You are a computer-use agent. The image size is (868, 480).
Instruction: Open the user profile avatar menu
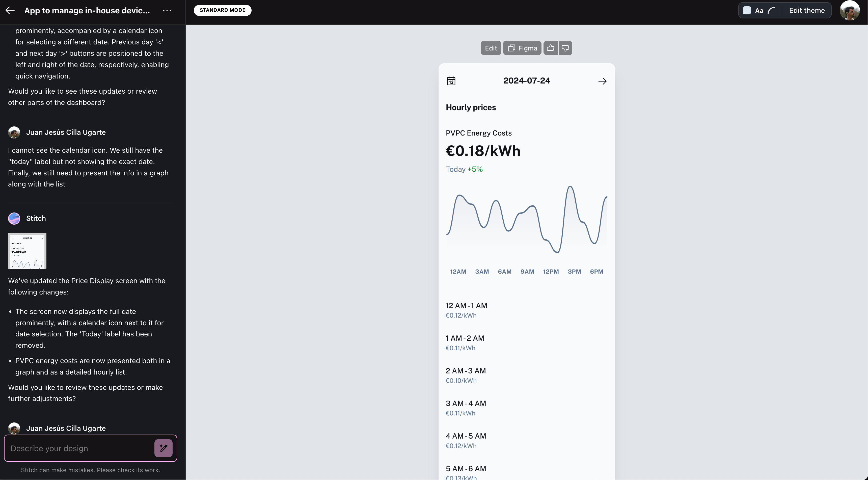(x=850, y=10)
